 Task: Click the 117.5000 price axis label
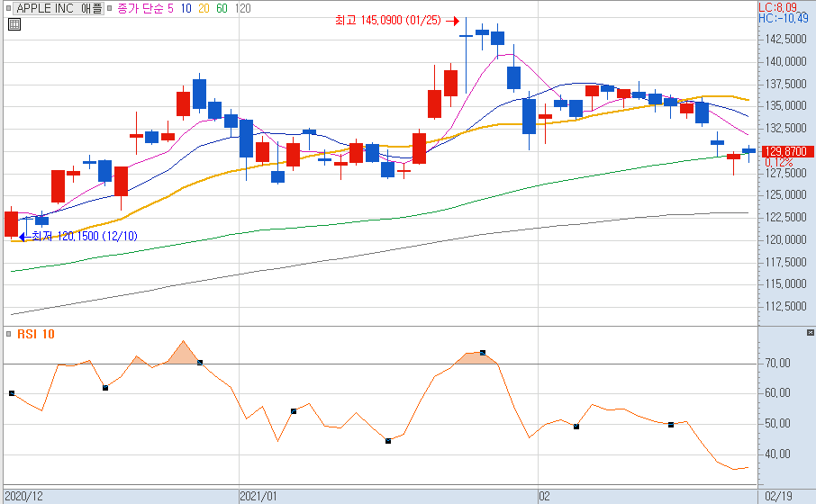click(x=785, y=262)
